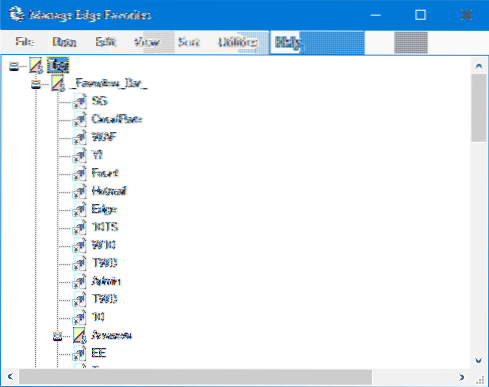This screenshot has height=387, width=489.
Task: Click the Admin bookmark shortcut icon
Action: 80,281
